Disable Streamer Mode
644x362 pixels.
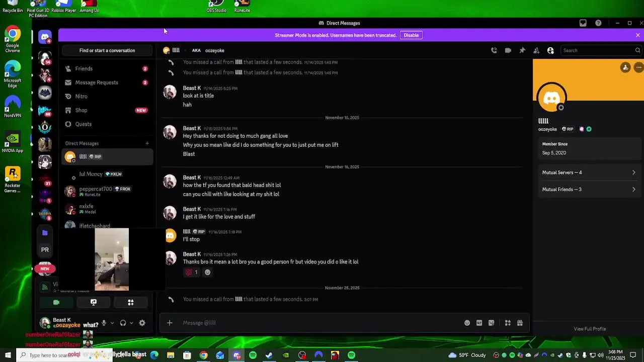(411, 35)
